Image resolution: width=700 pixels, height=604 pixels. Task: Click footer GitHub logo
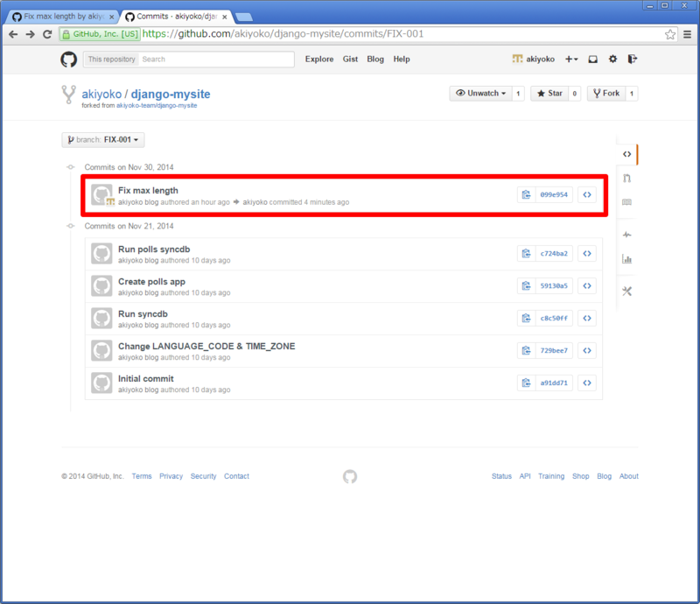[350, 477]
